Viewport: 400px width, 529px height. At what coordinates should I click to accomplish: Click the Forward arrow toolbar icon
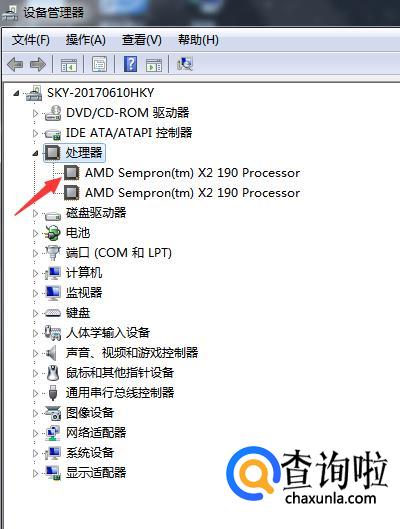[37, 64]
